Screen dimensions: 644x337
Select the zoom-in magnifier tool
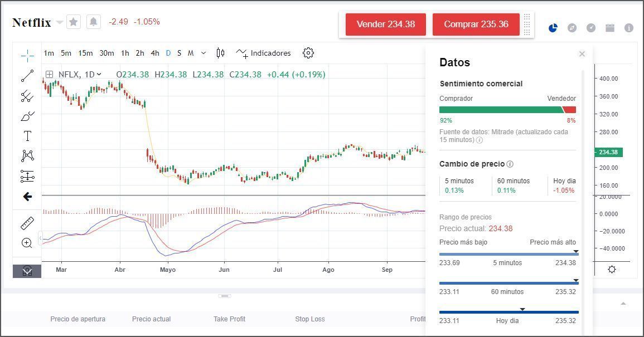[26, 242]
